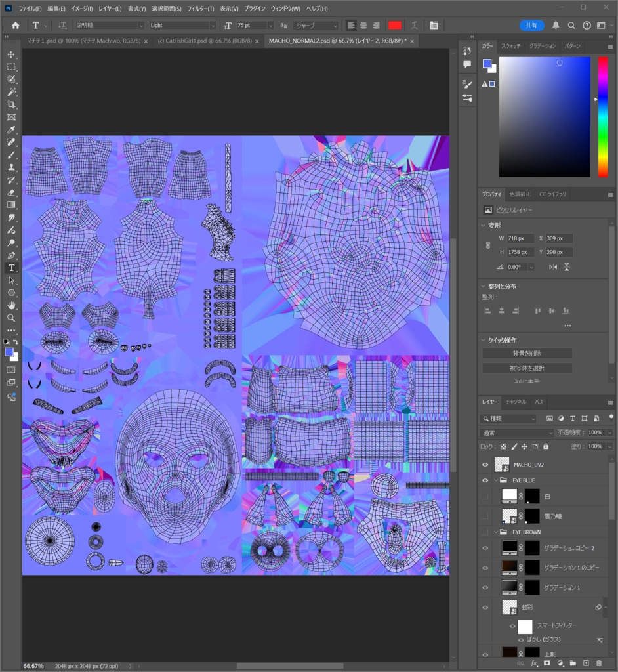Hide the MACHO_UV2 layer
This screenshot has width=618, height=672.
[485, 465]
